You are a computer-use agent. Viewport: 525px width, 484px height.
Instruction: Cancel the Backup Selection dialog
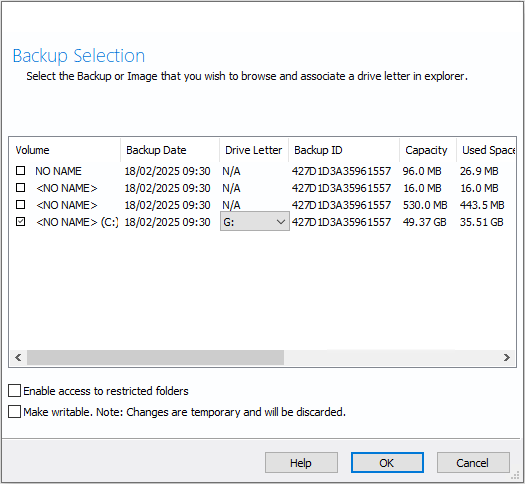[473, 463]
